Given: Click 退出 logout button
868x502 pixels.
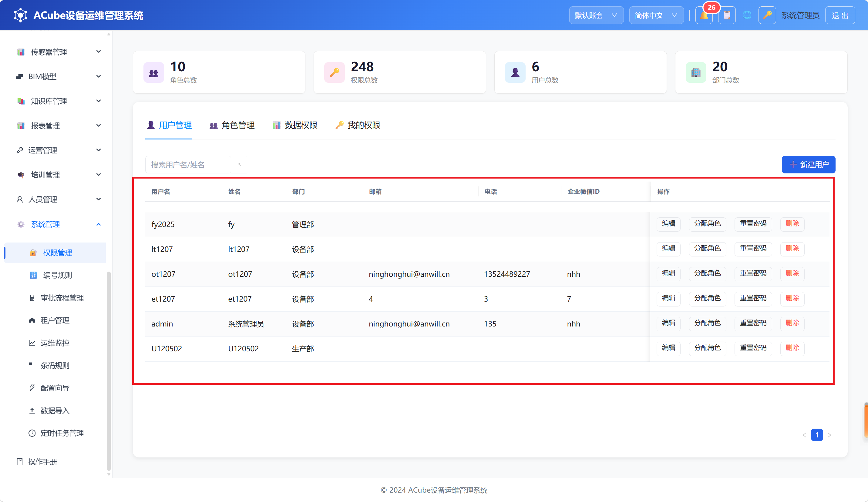Looking at the screenshot, I should tap(840, 15).
